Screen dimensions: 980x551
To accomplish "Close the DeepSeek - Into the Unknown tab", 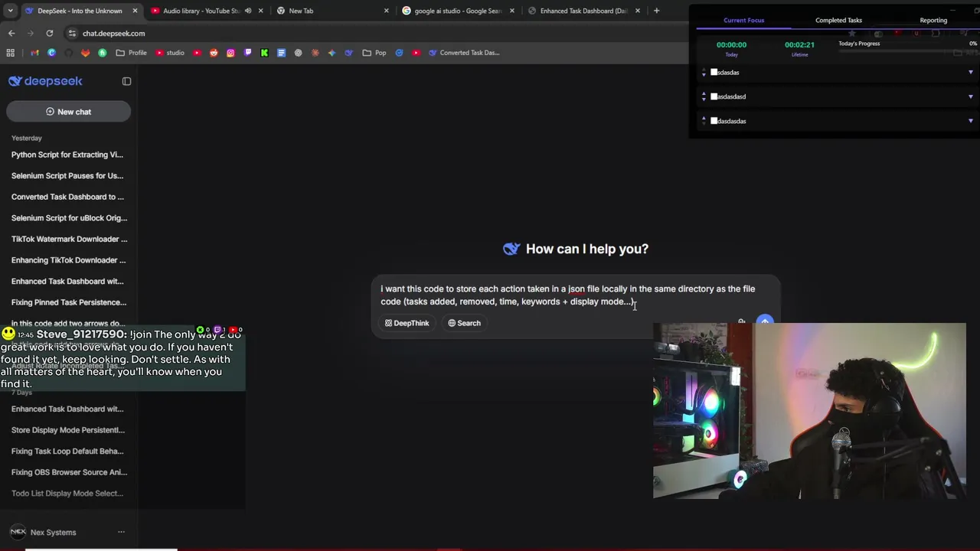I will tap(136, 11).
